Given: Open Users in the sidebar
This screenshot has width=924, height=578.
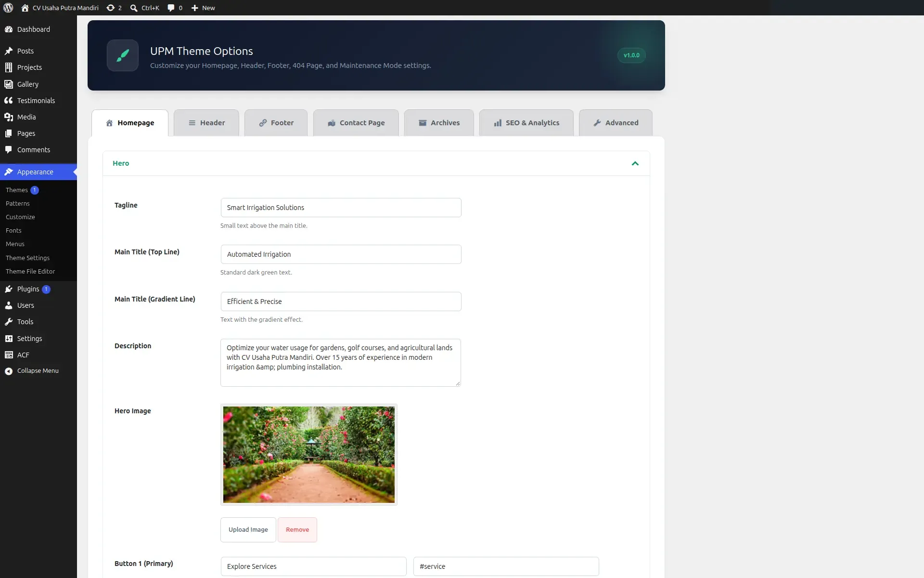Looking at the screenshot, I should [38, 305].
